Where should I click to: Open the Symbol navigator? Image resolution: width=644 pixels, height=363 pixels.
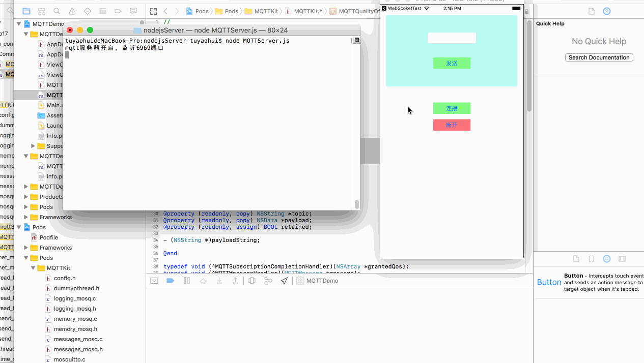[x=41, y=11]
